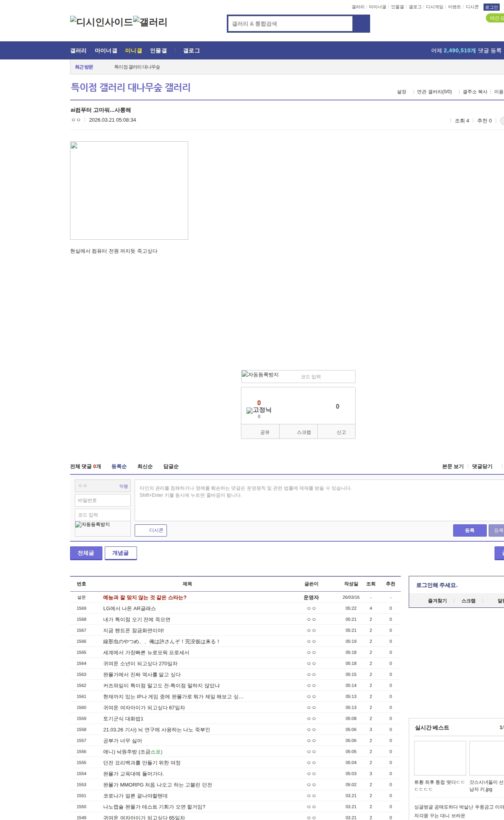Click the 공유 button under the recommend box

260,432
